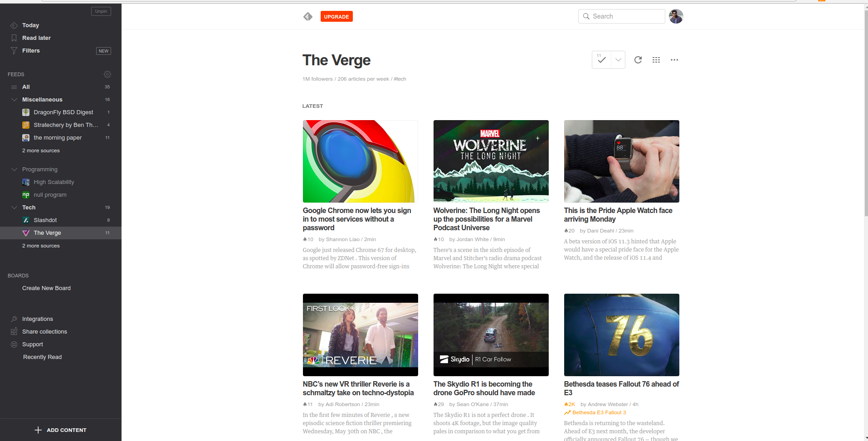Open the Wolverine podcast thumbnail

[491, 161]
